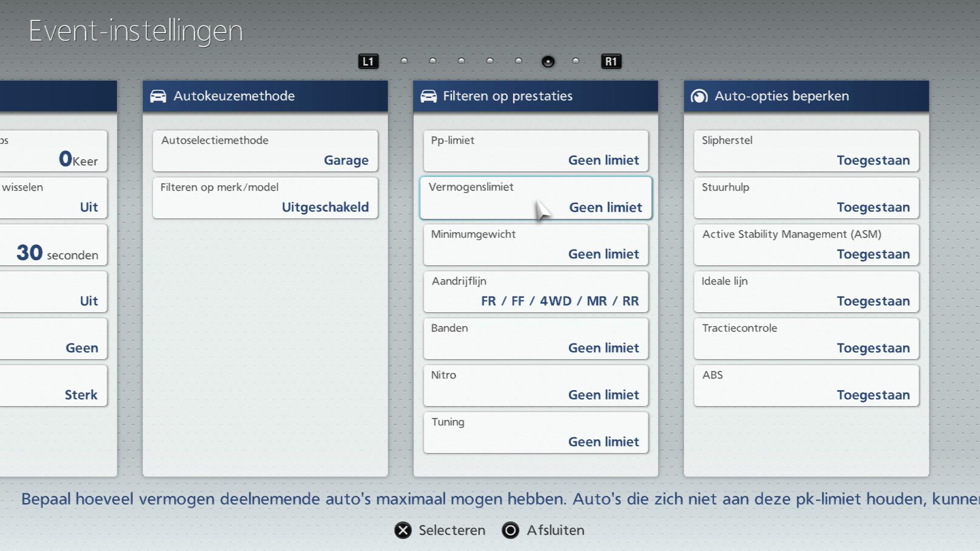Select the last page indicator dot
Viewport: 980px width, 551px height.
576,61
